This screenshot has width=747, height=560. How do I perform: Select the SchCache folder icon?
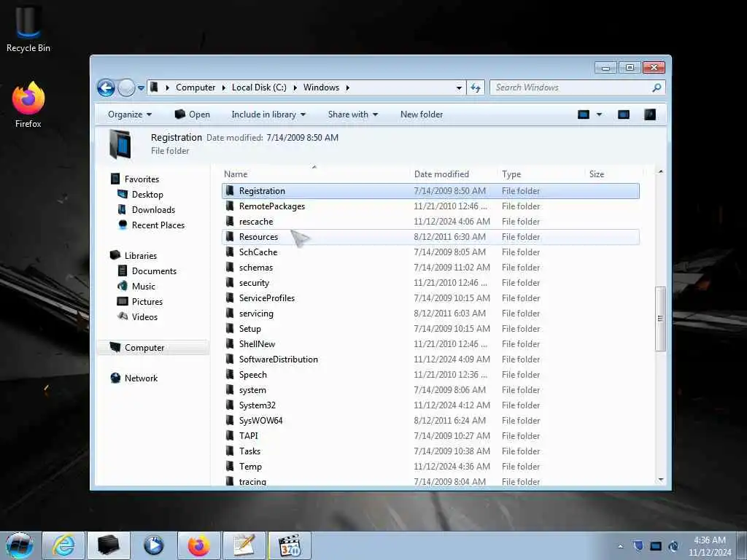click(230, 252)
